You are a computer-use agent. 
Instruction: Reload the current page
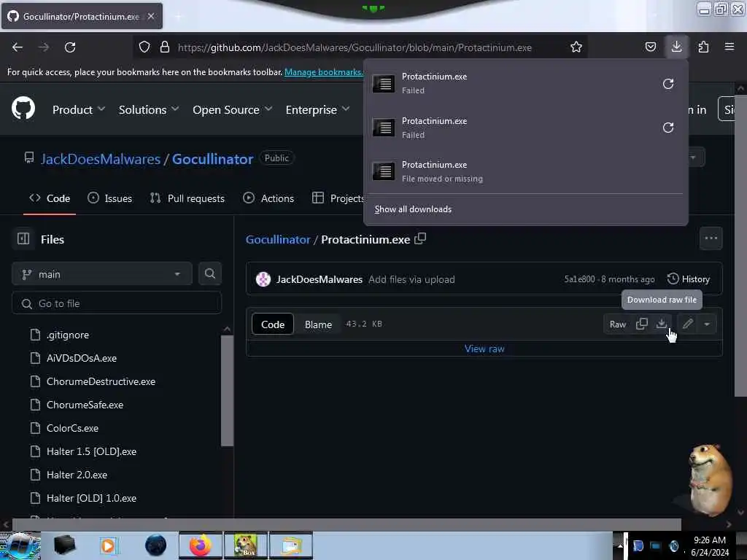point(70,47)
